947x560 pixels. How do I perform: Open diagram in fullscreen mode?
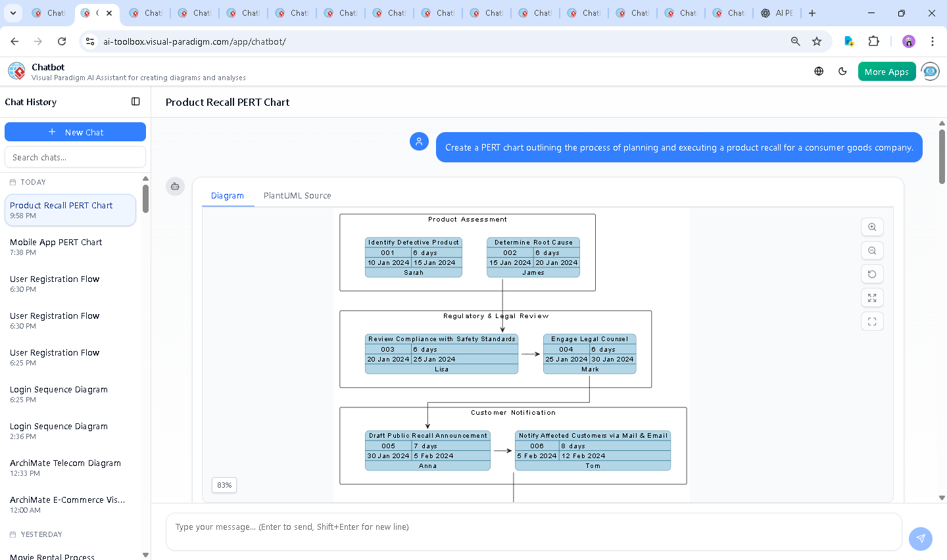tap(872, 321)
